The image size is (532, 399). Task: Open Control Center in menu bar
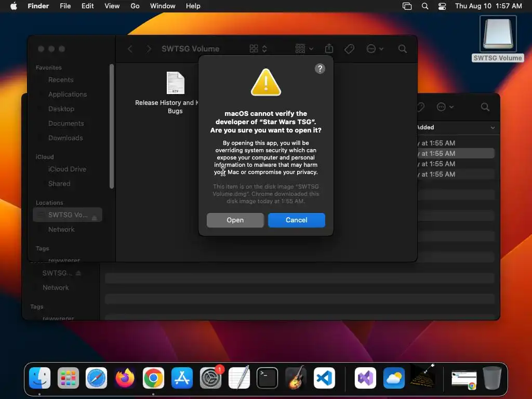(x=442, y=6)
